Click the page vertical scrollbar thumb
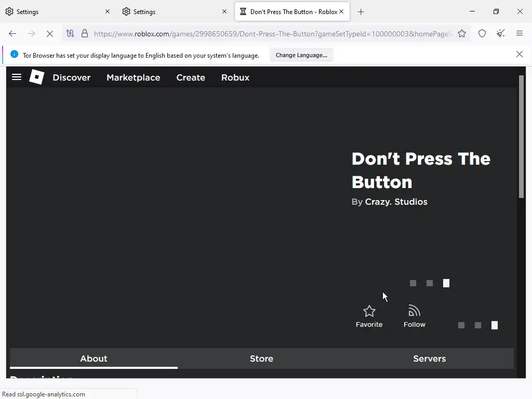The height and width of the screenshot is (399, 532). pos(522,137)
